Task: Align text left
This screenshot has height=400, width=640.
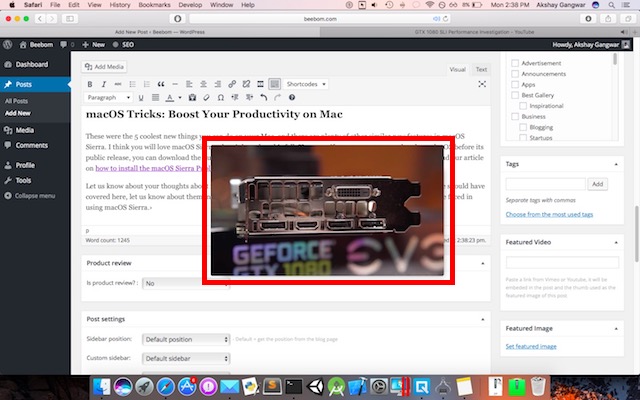Action: coord(189,84)
